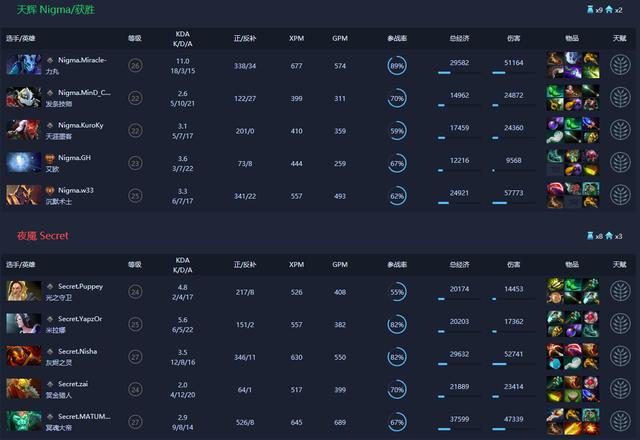Click GPM column header in Nigma table
Image resolution: width=640 pixels, height=440 pixels.
[x=340, y=38]
